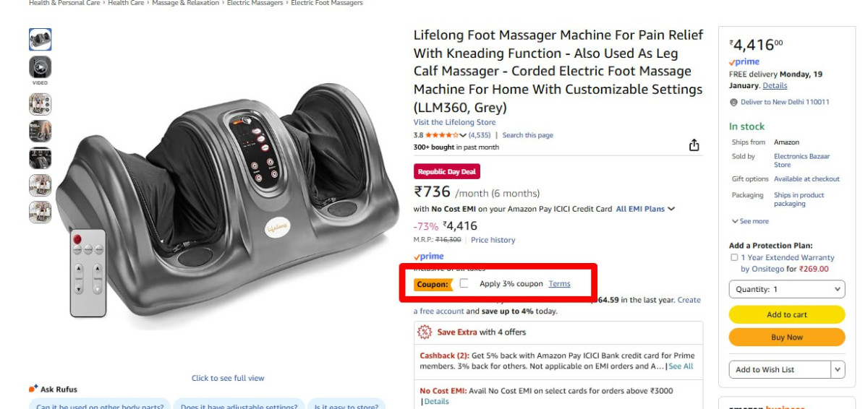Screen dimensions: 868x409
Task: Click the Buy Now button
Action: (786, 337)
